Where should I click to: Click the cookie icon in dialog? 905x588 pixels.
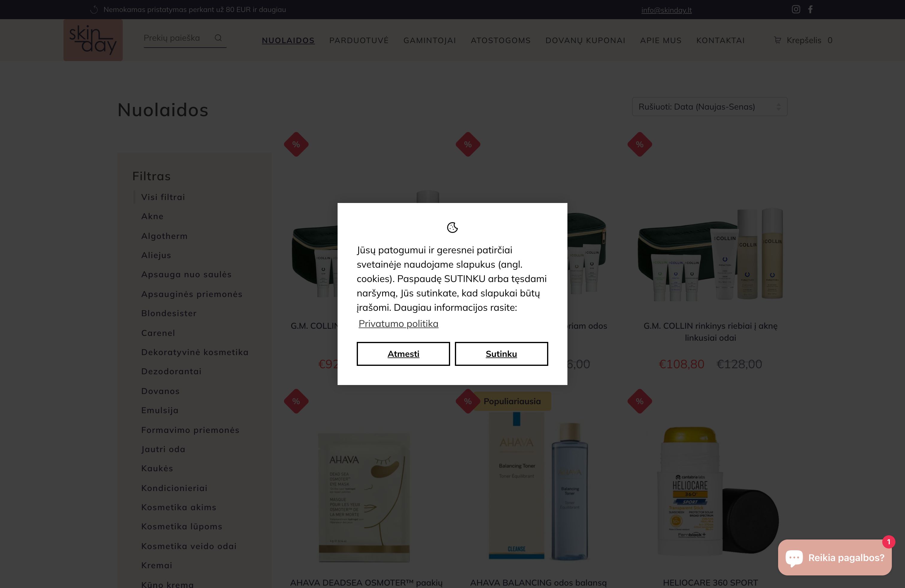[452, 228]
